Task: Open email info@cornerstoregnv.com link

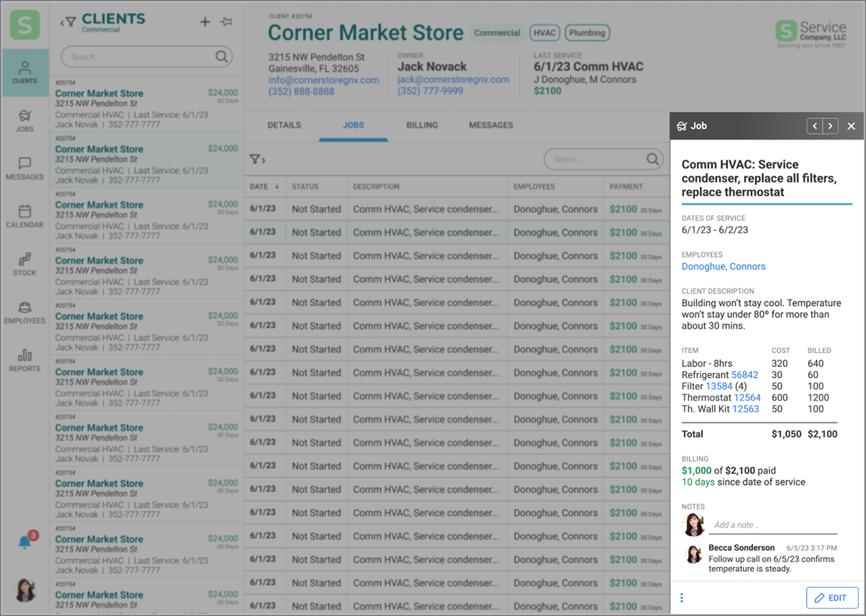Action: 324,80
